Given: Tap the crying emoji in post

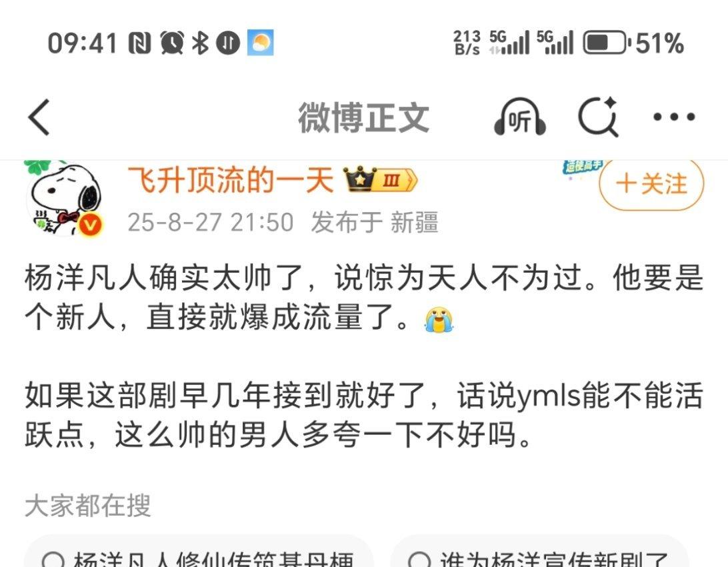Looking at the screenshot, I should [439, 320].
